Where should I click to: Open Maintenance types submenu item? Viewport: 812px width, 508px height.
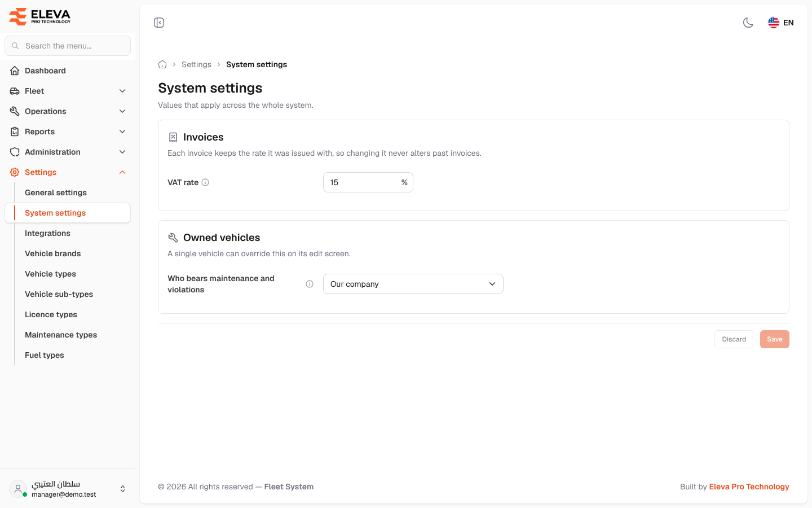pos(68,335)
